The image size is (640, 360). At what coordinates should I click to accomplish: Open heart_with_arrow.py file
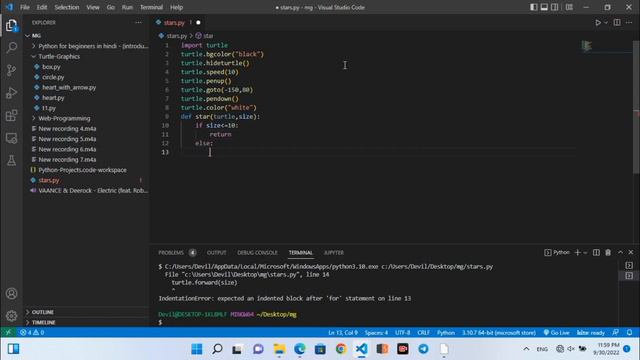tap(69, 87)
